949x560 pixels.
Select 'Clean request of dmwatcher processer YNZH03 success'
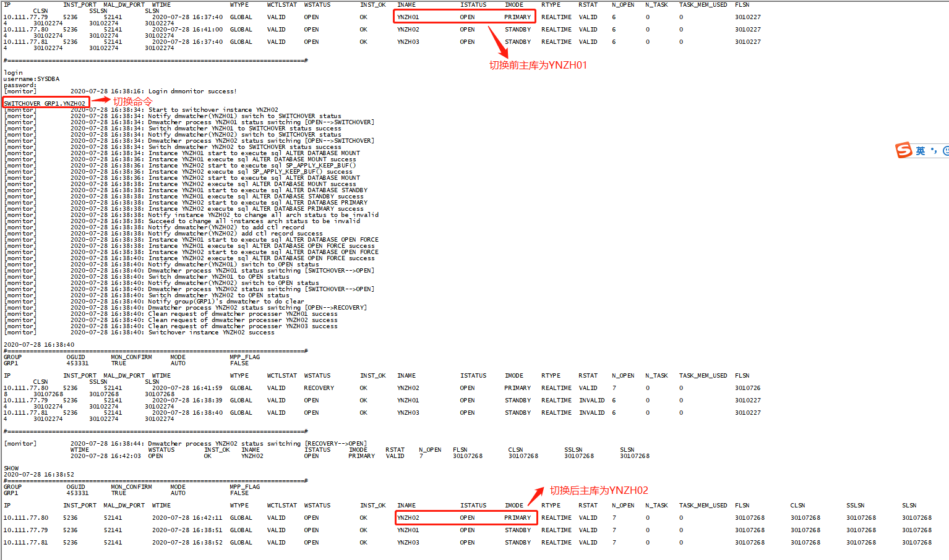243,326
